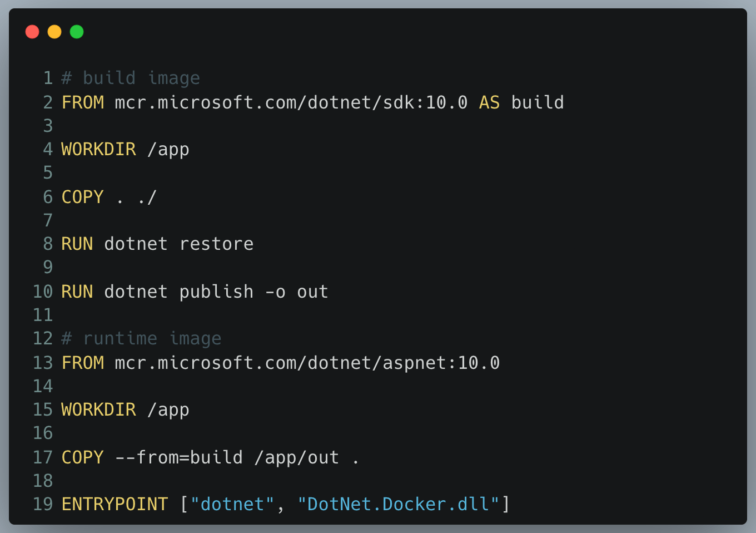The width and height of the screenshot is (756, 533).
Task: Click the "dotnet" string in ENTRYPOINT
Action: pyautogui.click(x=232, y=504)
